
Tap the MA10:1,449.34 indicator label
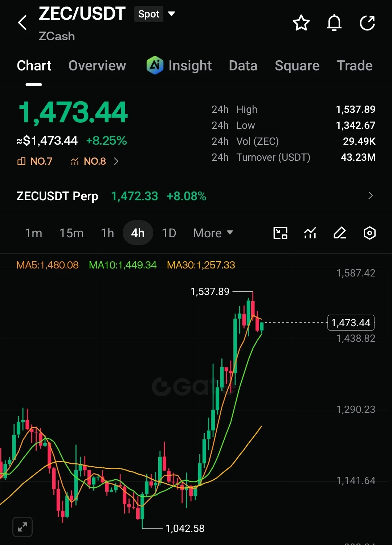[123, 265]
